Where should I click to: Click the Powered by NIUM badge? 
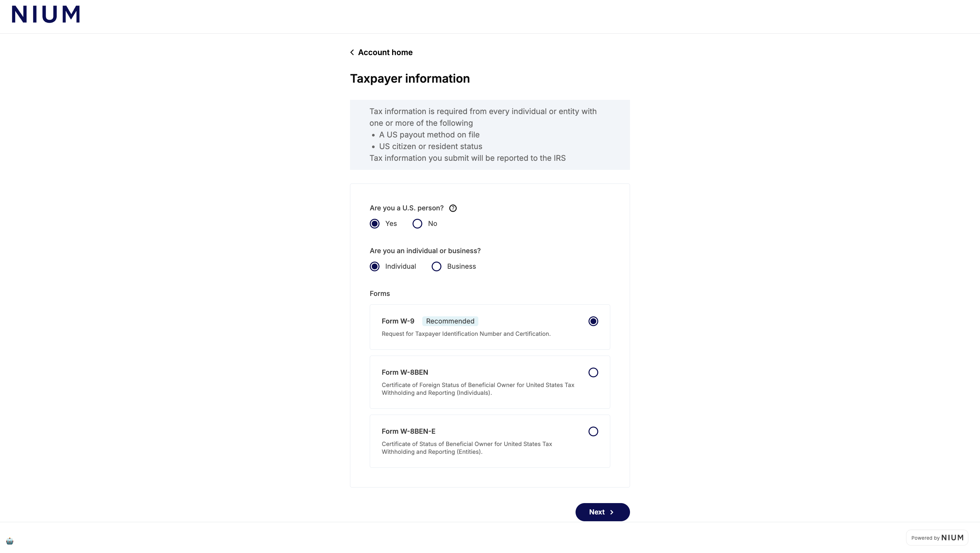click(x=937, y=538)
